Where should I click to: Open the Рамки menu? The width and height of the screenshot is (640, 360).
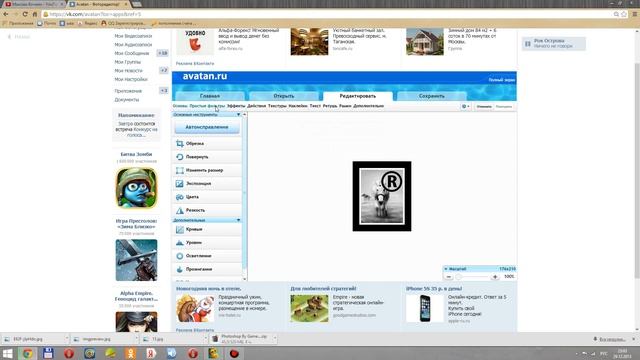[345, 106]
